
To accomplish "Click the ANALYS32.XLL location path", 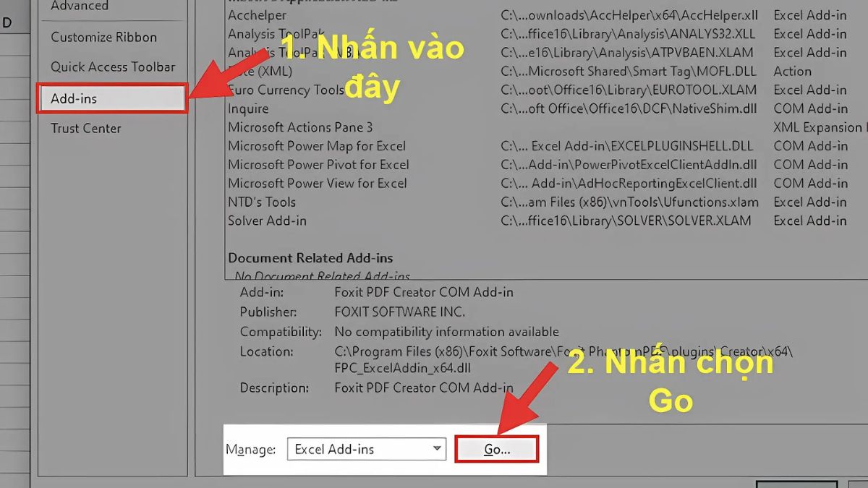I will (x=628, y=34).
